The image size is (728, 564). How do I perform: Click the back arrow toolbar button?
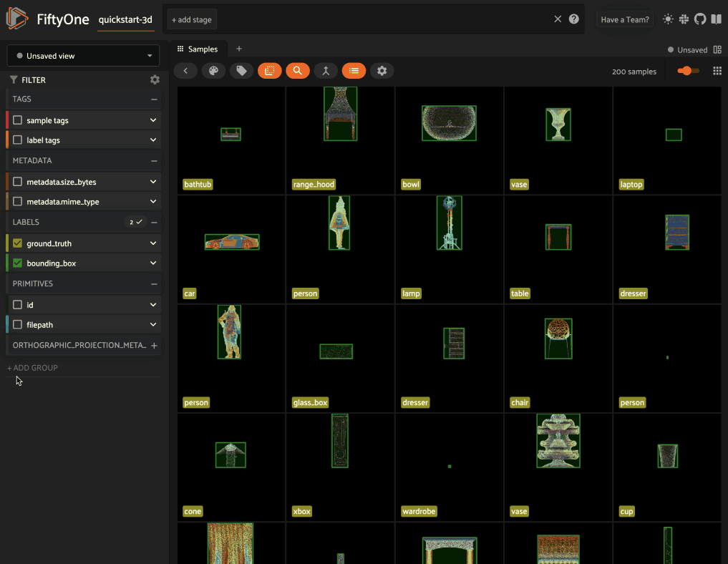click(x=185, y=71)
